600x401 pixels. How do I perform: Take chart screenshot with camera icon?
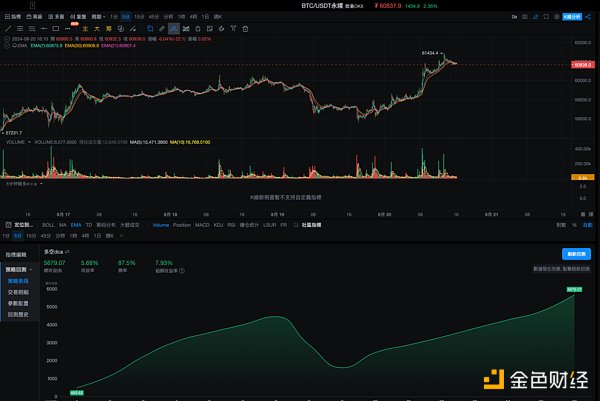525,17
